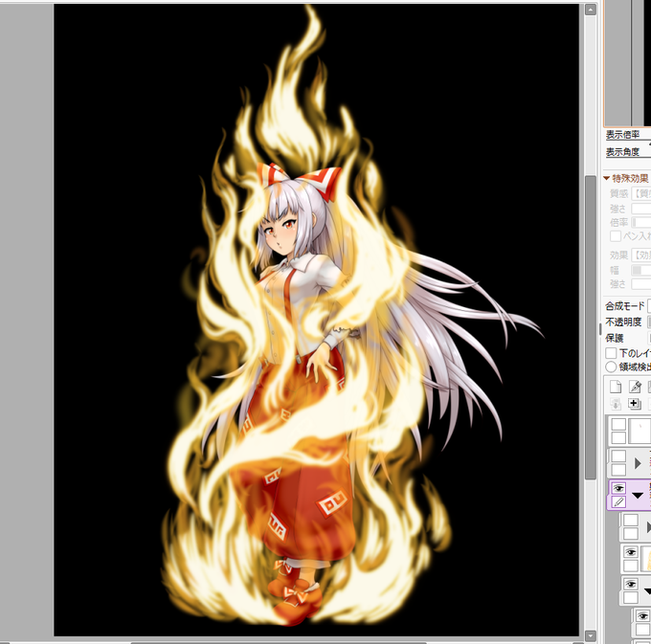Click the plus-marked layer merge icon
Viewport: 651px width, 644px height.
(634, 403)
